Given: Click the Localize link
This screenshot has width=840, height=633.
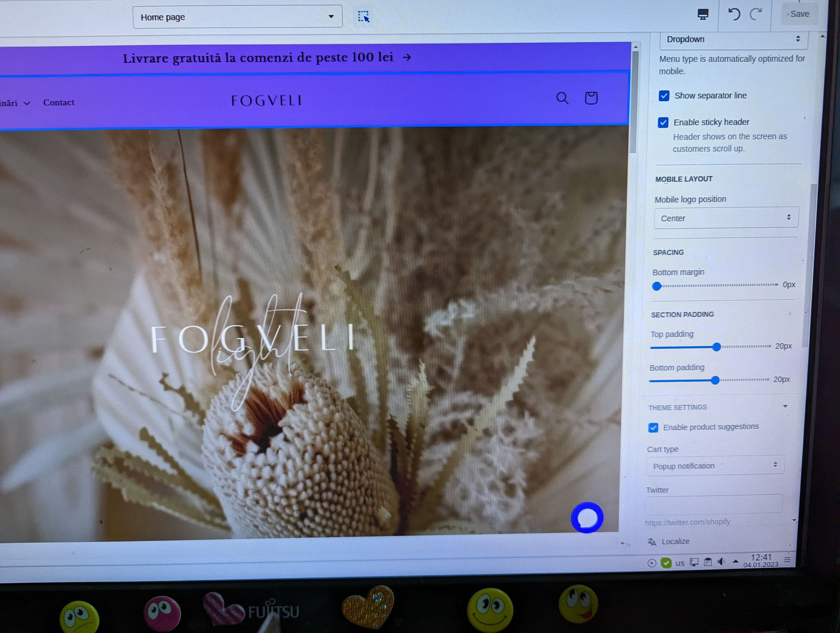Looking at the screenshot, I should (x=675, y=542).
